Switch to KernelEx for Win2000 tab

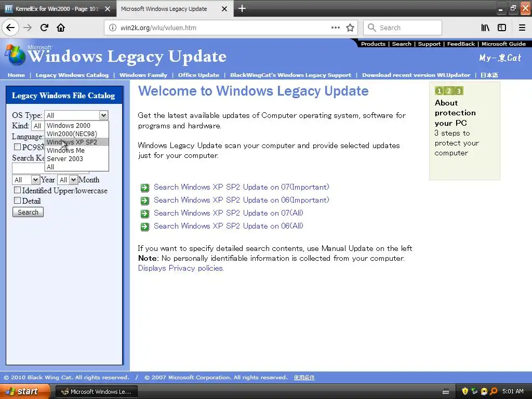(x=58, y=9)
